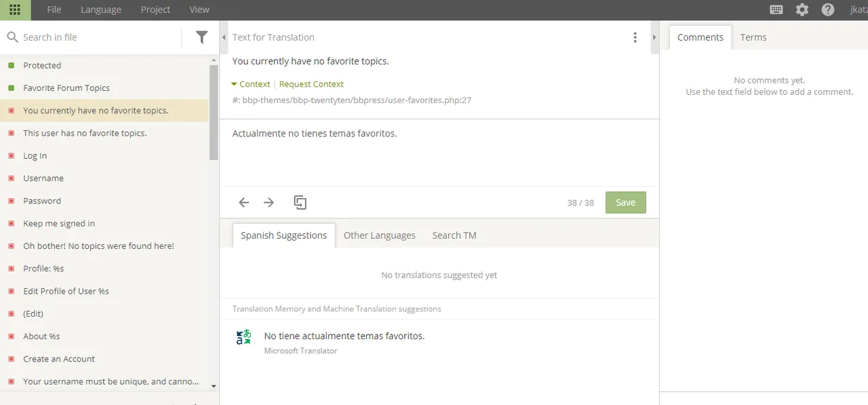This screenshot has width=868, height=405.
Task: Click the search magnifier icon
Action: click(x=12, y=37)
